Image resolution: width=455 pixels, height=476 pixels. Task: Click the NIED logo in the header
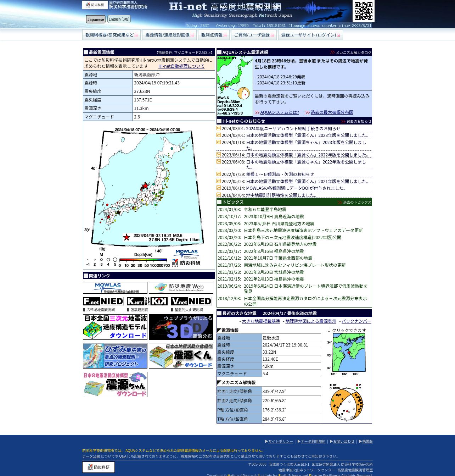(95, 5)
